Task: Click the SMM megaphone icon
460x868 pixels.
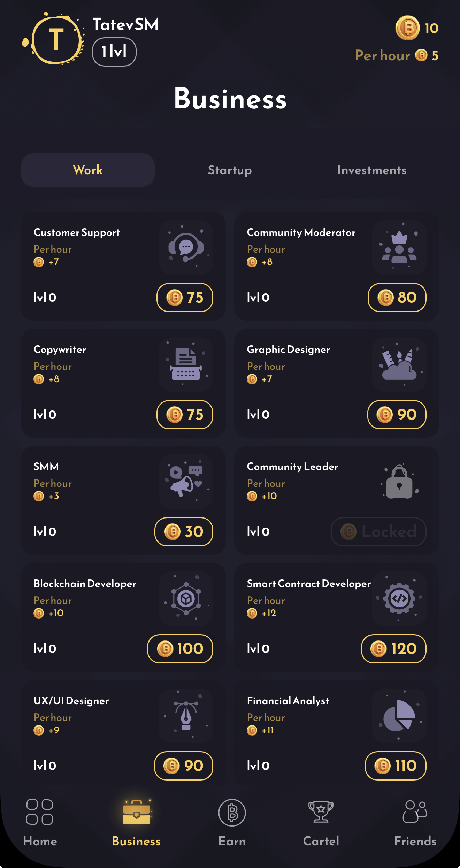Action: click(186, 481)
